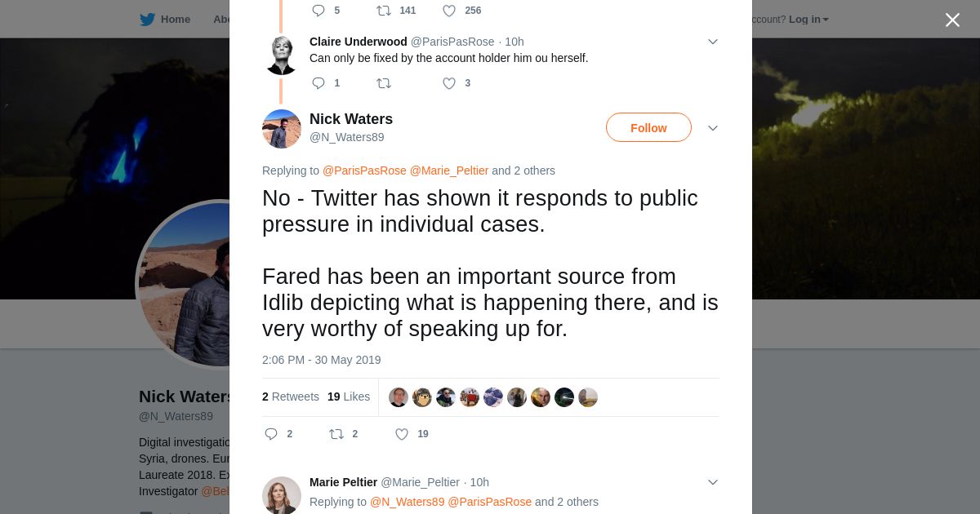Retweet the top tweet with 141 retweets
The image size is (980, 514).
[x=383, y=11]
